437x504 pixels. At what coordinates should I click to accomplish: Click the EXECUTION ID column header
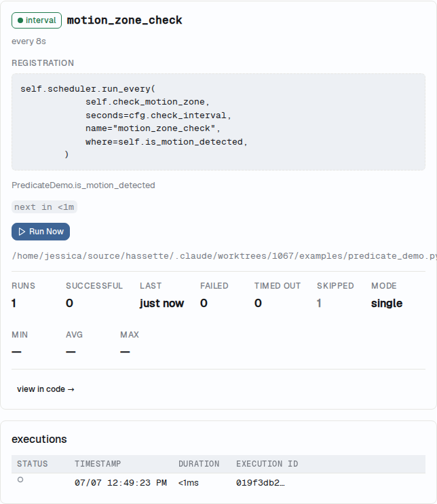click(x=267, y=464)
